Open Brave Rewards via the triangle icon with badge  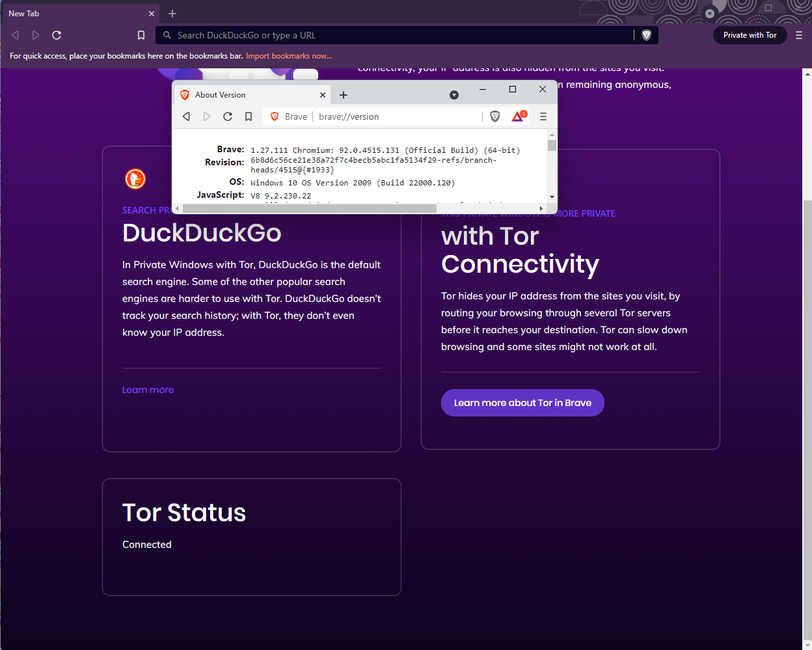[518, 116]
